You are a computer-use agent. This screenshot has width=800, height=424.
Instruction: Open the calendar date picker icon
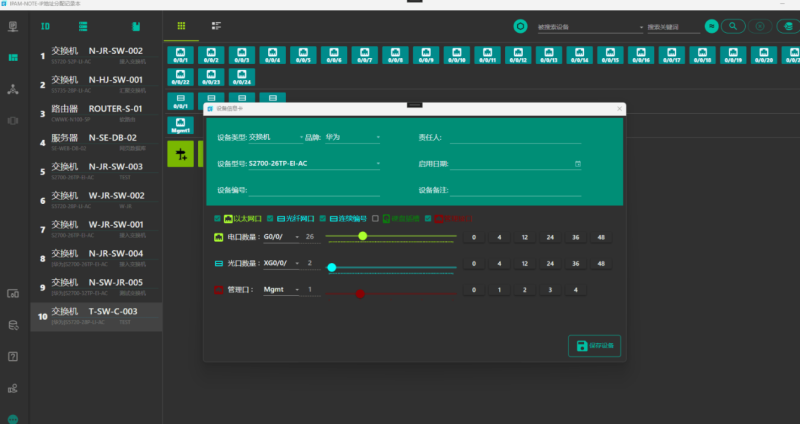click(577, 162)
